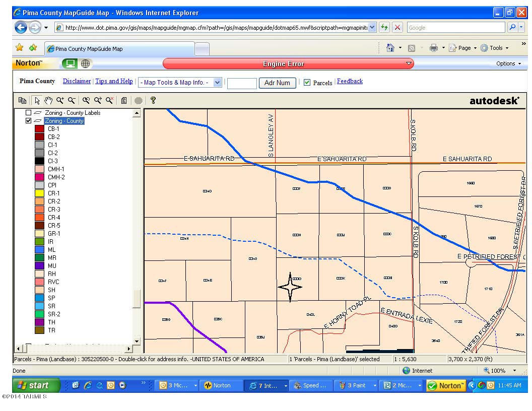Open the Tips and Help link
This screenshot has height=411, width=532.
(x=114, y=81)
